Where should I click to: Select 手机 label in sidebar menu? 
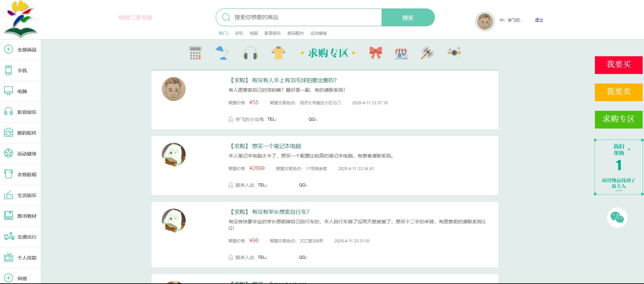(x=22, y=71)
